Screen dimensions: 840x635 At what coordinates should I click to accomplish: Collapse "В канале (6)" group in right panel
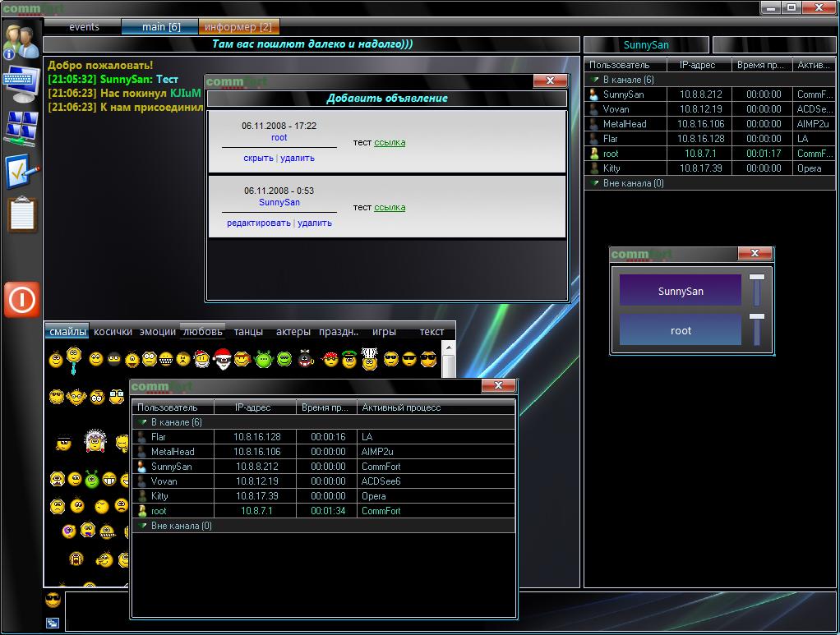tap(596, 80)
